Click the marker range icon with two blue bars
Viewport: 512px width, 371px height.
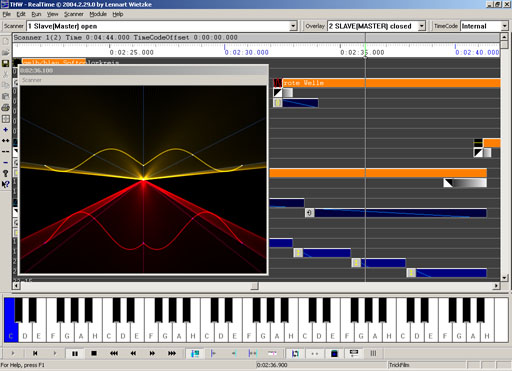(253, 353)
